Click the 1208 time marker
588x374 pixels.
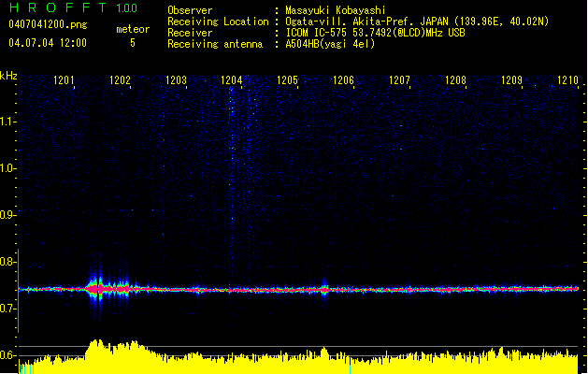(455, 80)
